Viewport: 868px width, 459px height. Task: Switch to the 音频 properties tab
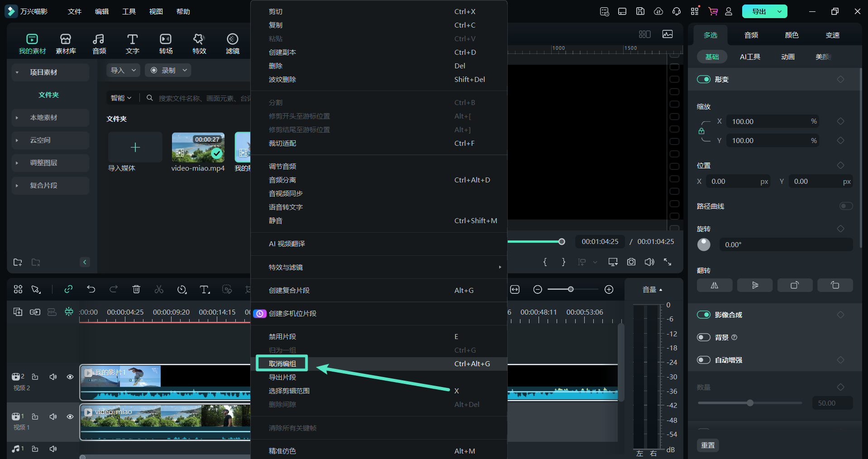[751, 35]
